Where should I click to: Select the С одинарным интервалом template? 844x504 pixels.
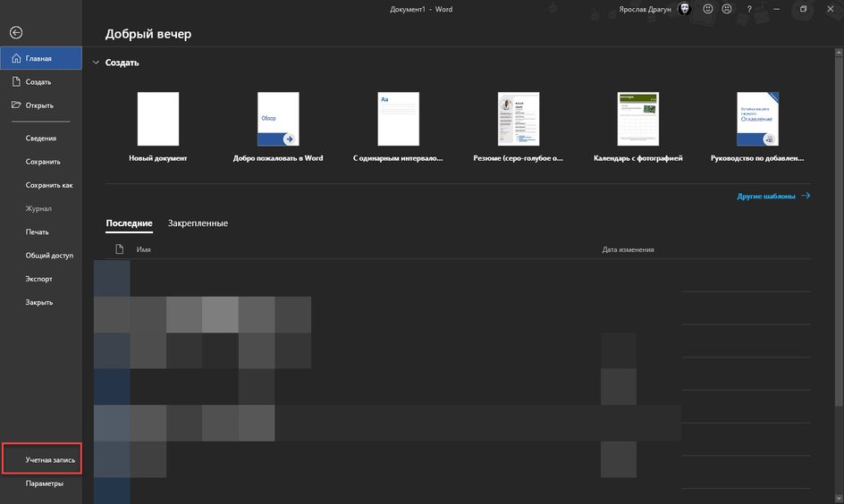click(x=398, y=127)
